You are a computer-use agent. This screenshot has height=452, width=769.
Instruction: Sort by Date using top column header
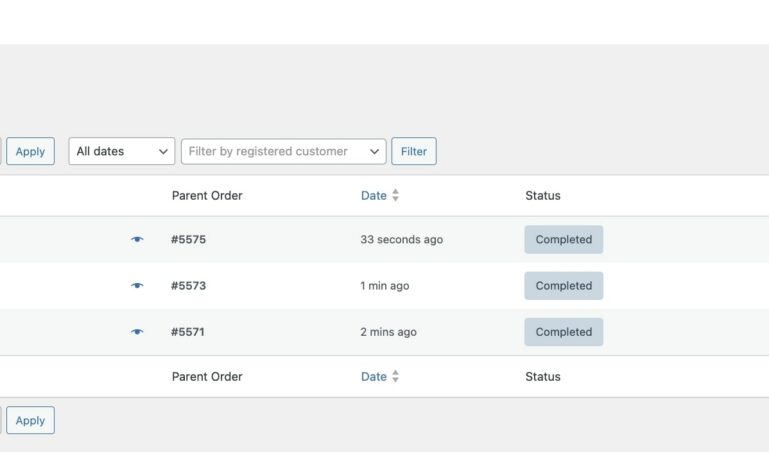click(373, 196)
